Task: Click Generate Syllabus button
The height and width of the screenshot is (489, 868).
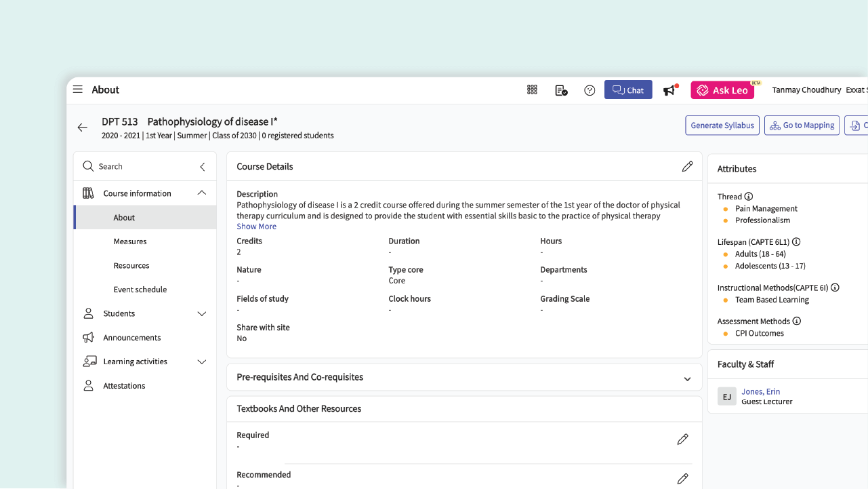Action: pos(722,125)
